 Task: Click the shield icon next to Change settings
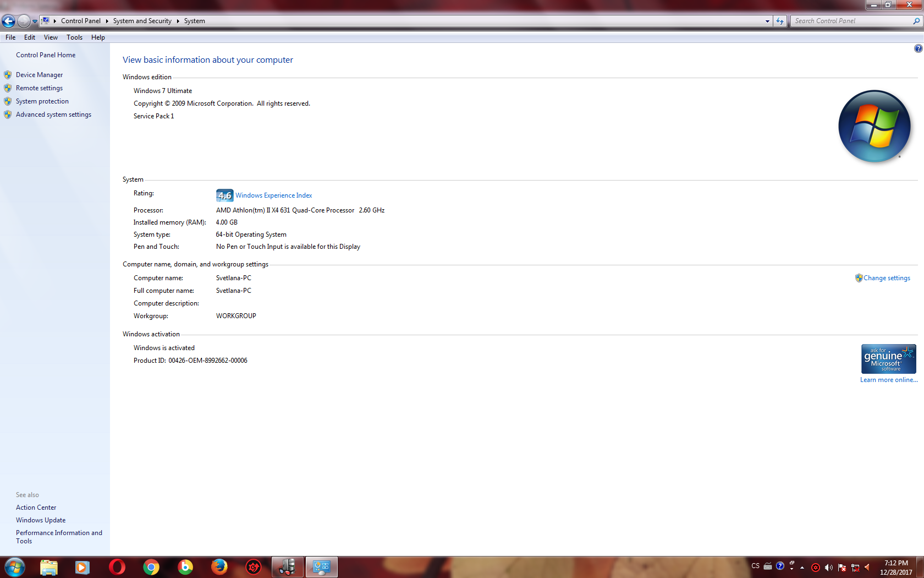[859, 278]
